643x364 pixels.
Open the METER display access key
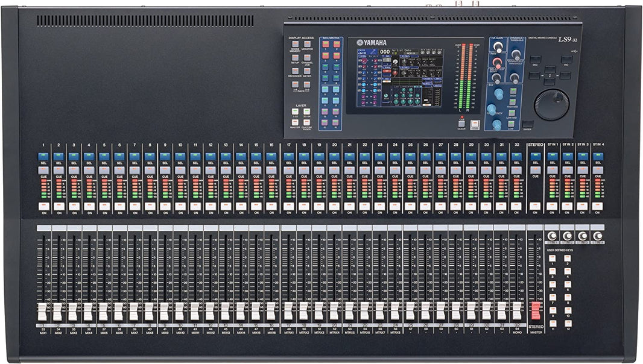(307, 71)
